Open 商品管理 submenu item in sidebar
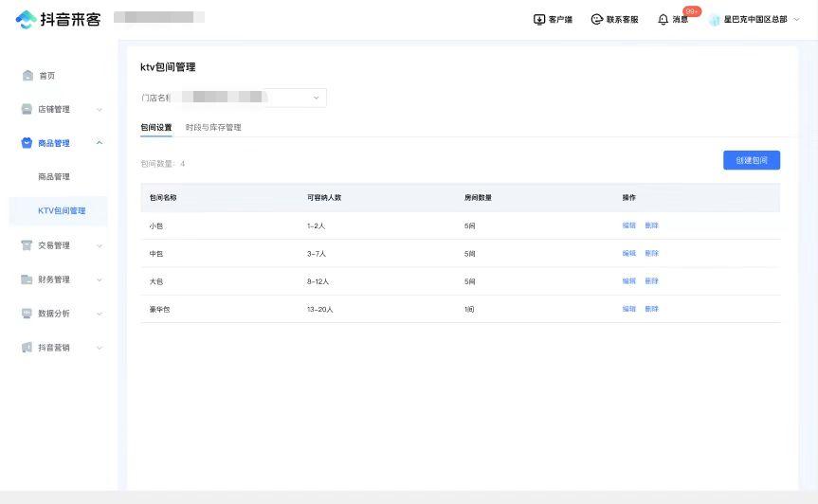 [54, 177]
